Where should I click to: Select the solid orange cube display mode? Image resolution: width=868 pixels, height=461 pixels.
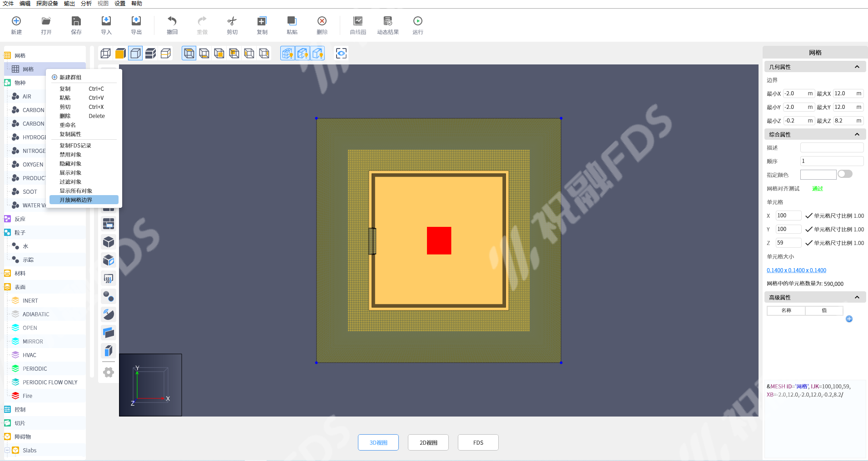(x=120, y=54)
